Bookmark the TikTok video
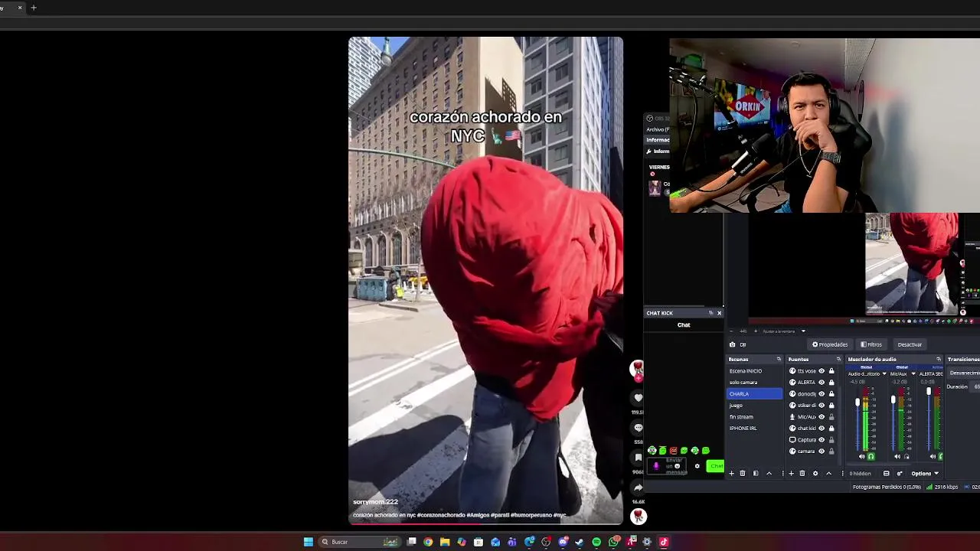This screenshot has width=980, height=551. pos(638,458)
